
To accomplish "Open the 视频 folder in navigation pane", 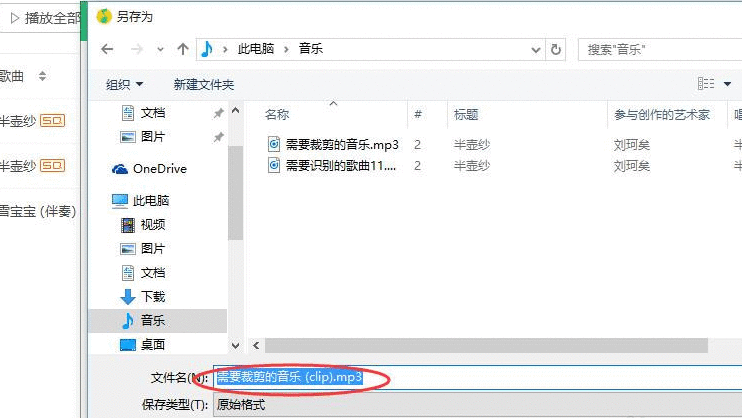I will pyautogui.click(x=153, y=225).
